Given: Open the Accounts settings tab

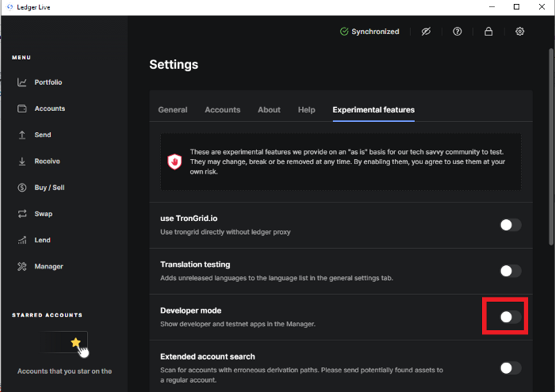Looking at the screenshot, I should click(x=223, y=110).
